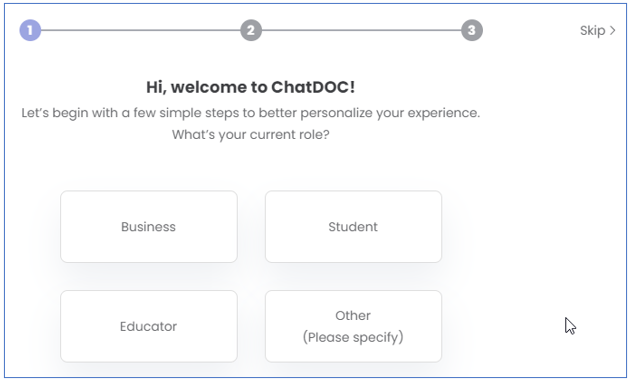Click the "What's your current role?" question text
The image size is (628, 379).
click(251, 135)
